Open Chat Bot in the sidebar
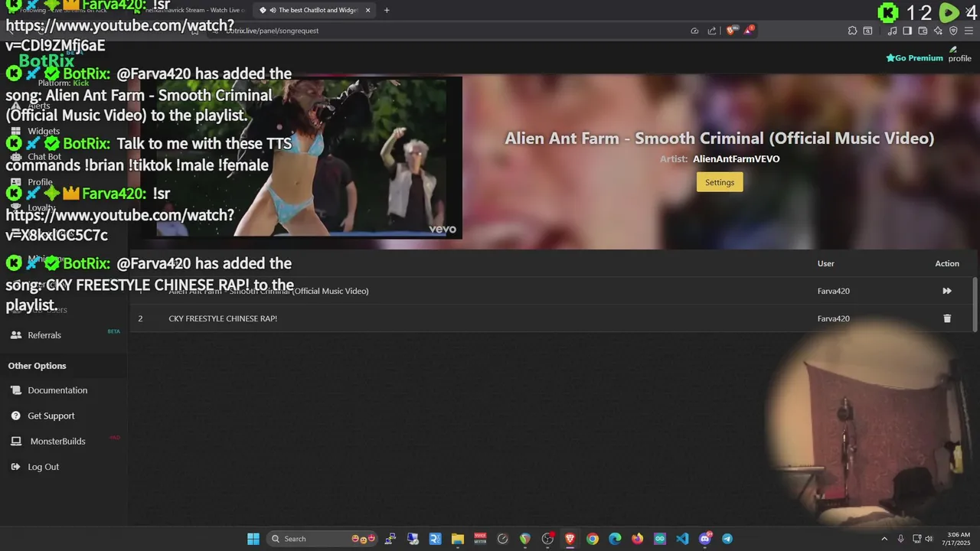Screen dimensions: 980x551 (x=44, y=157)
